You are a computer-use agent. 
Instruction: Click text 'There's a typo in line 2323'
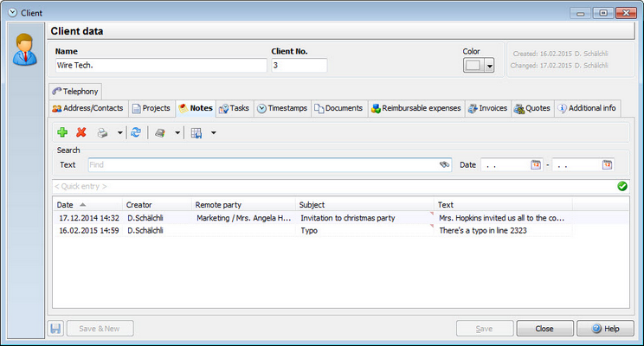click(x=483, y=230)
